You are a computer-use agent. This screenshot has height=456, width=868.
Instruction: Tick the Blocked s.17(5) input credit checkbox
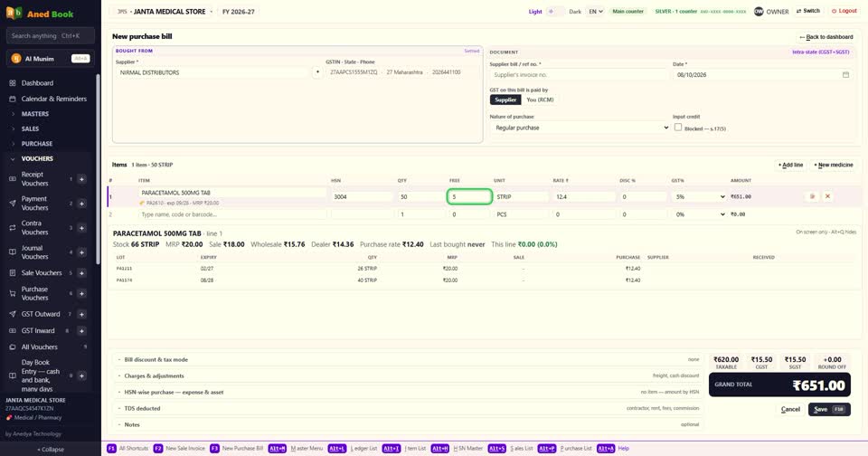678,128
